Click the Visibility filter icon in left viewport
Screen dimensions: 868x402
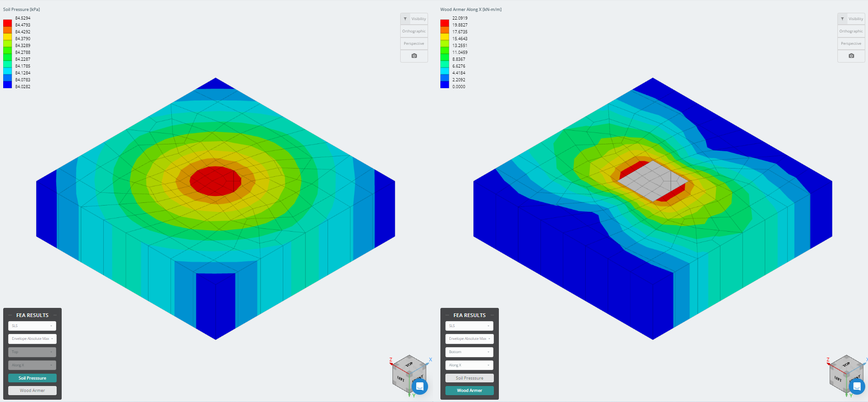click(x=405, y=19)
